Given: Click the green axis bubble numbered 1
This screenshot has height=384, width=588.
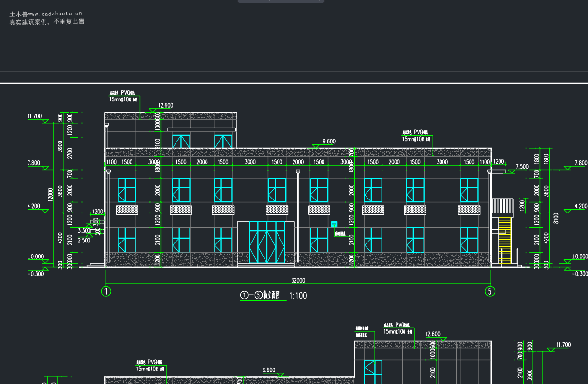Looking at the screenshot, I should [106, 291].
